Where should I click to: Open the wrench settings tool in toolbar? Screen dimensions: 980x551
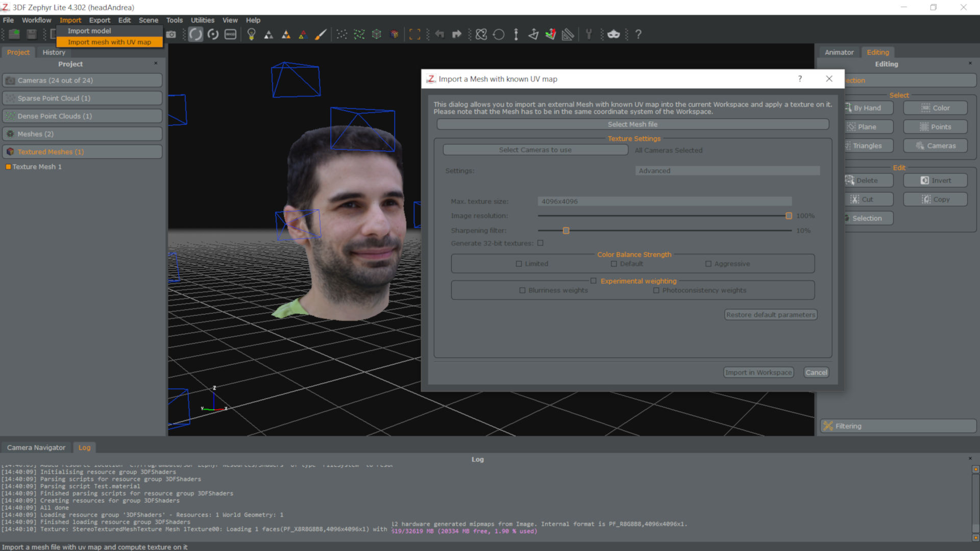[589, 34]
